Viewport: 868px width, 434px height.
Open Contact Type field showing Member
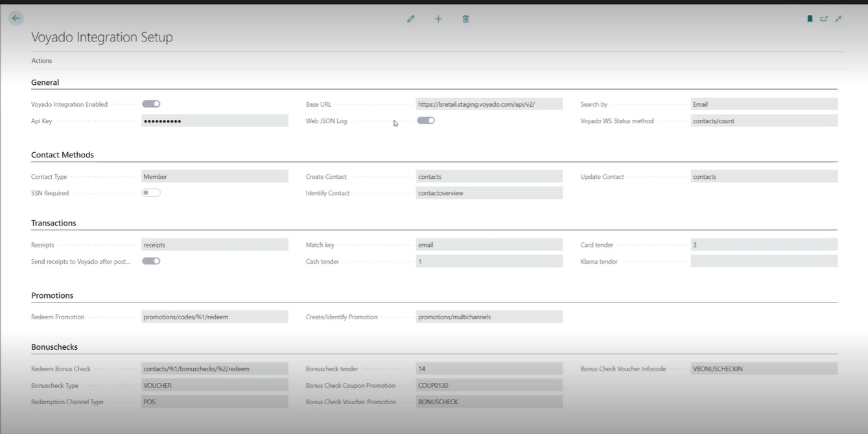click(x=215, y=177)
